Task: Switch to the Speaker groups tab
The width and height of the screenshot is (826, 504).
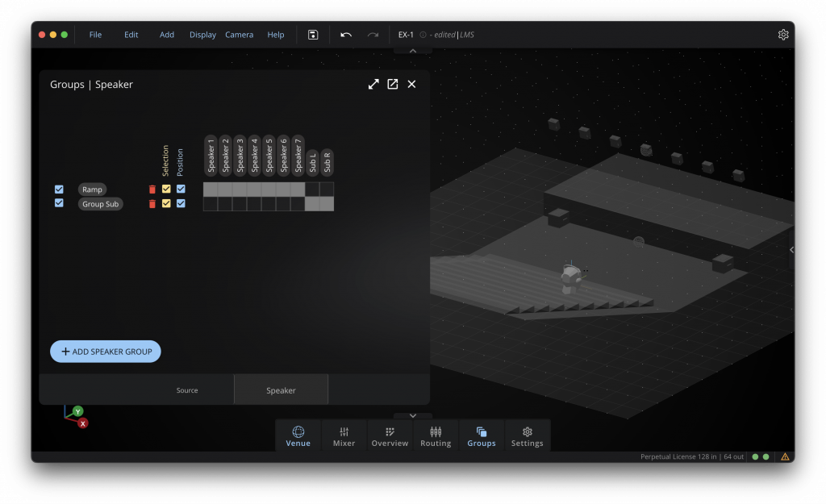Action: click(281, 390)
